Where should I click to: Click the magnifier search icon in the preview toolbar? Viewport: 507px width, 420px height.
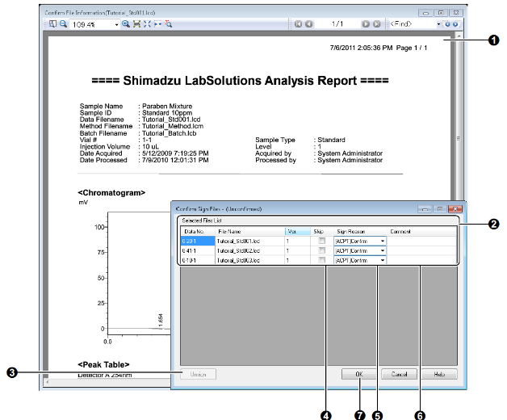pos(169,24)
